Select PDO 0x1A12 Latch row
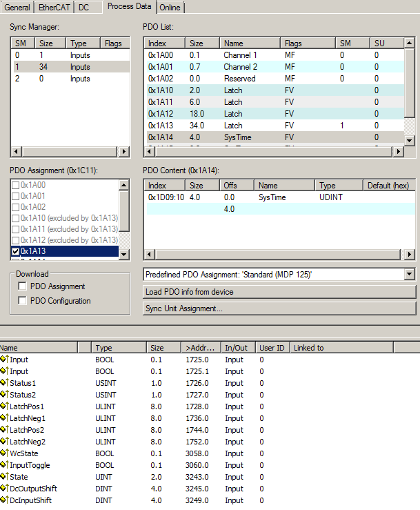This screenshot has height=510, width=420. point(274,113)
